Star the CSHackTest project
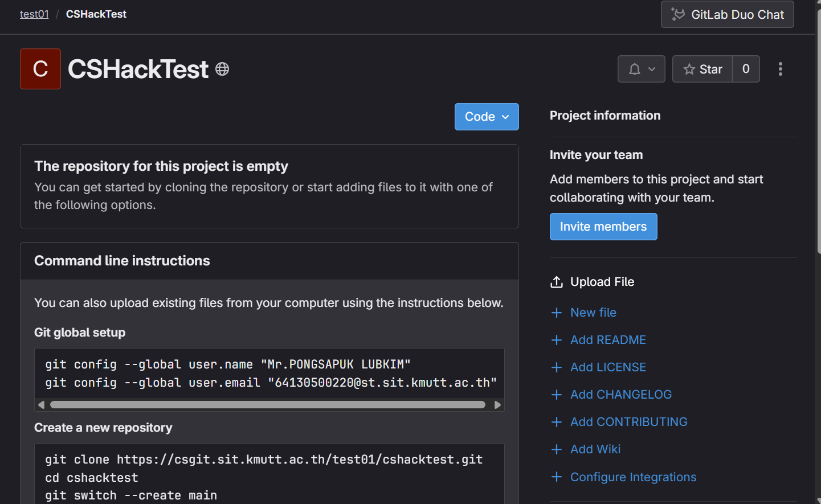Screen dimensions: 821x504 pyautogui.click(x=702, y=69)
